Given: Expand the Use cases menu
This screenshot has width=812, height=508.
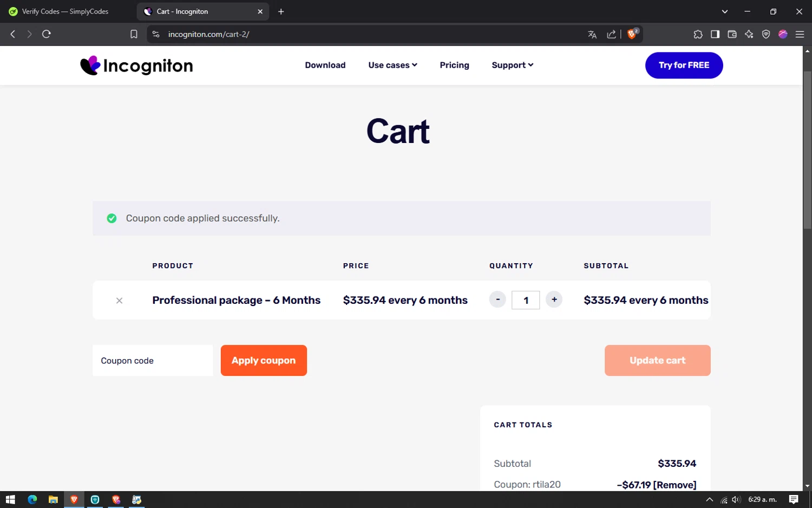Looking at the screenshot, I should 392,65.
